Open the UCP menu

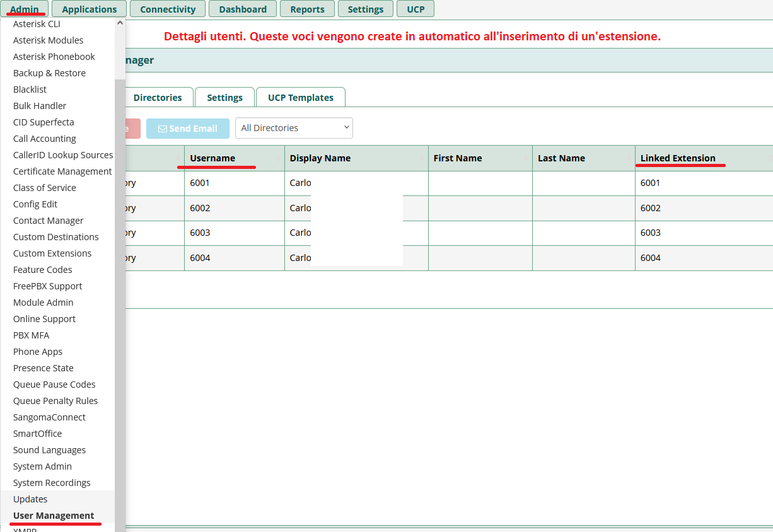click(x=416, y=9)
